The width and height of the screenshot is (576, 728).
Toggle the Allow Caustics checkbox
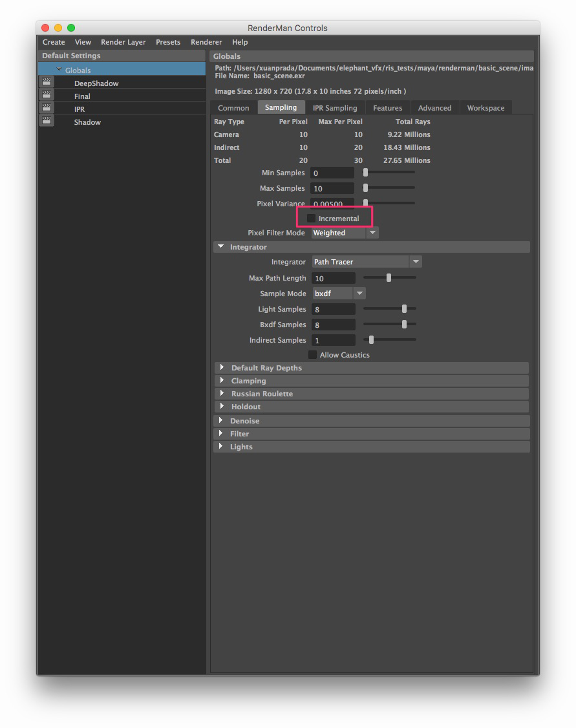[313, 355]
